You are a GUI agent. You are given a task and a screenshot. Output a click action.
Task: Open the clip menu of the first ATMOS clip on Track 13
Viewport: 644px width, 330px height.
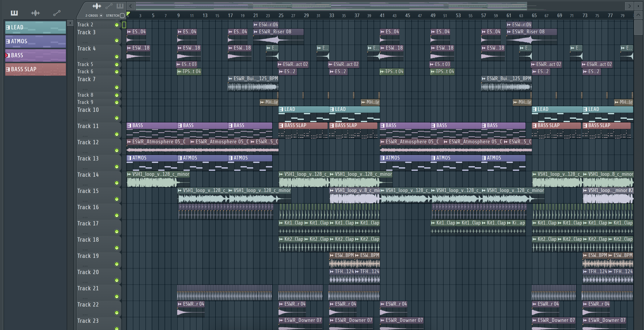129,158
